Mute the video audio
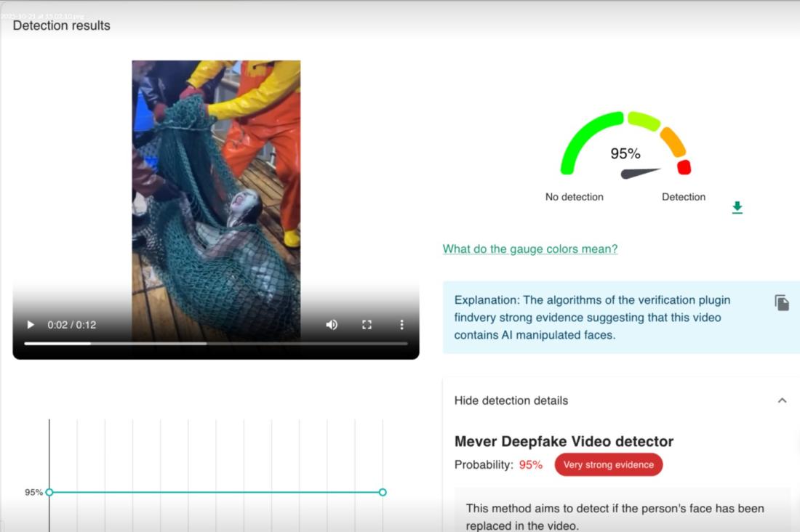 tap(332, 325)
